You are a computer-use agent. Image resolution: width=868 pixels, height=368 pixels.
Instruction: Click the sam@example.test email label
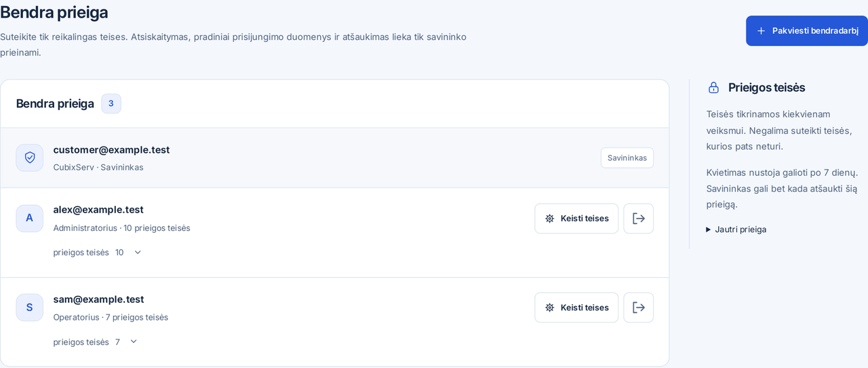99,299
